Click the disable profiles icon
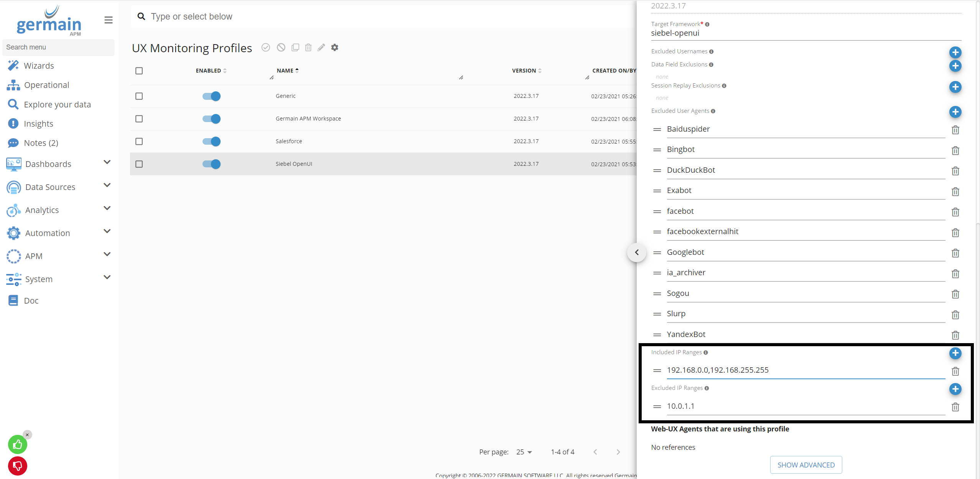The image size is (980, 479). pos(282,48)
